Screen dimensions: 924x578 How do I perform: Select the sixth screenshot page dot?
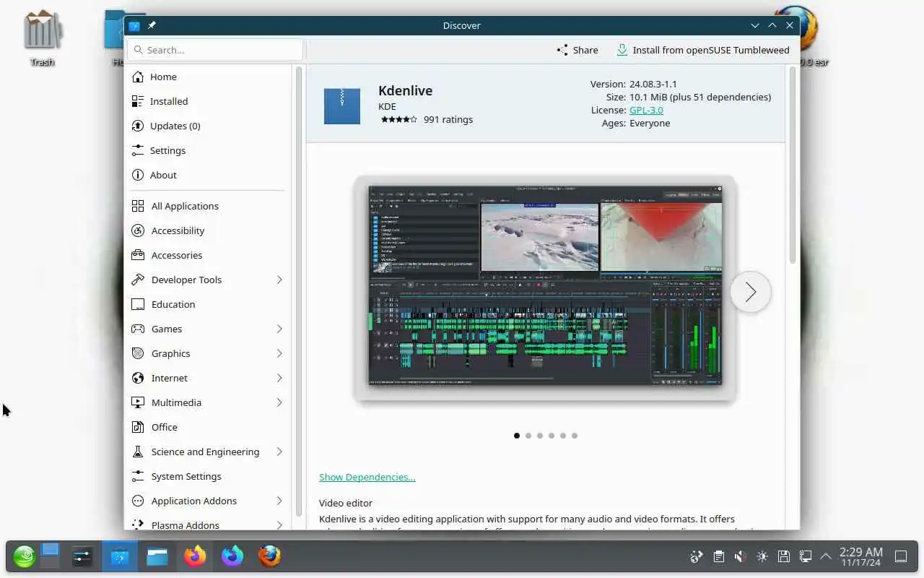pos(575,436)
